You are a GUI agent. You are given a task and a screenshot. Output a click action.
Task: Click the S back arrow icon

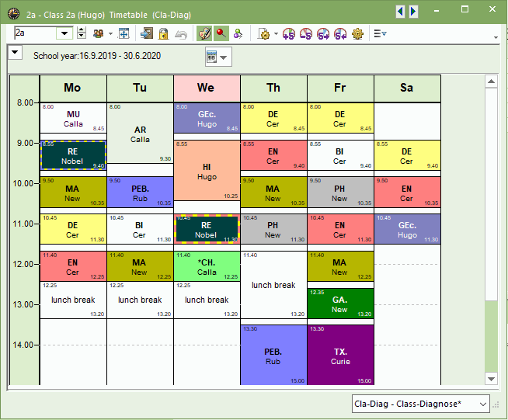(340, 33)
